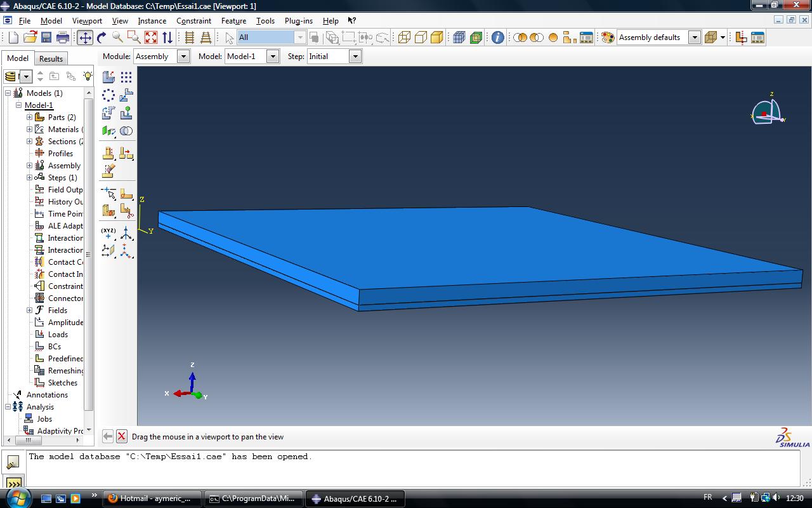Switch to the Results tab
Viewport: 812px width, 508px height.
pyautogui.click(x=51, y=58)
